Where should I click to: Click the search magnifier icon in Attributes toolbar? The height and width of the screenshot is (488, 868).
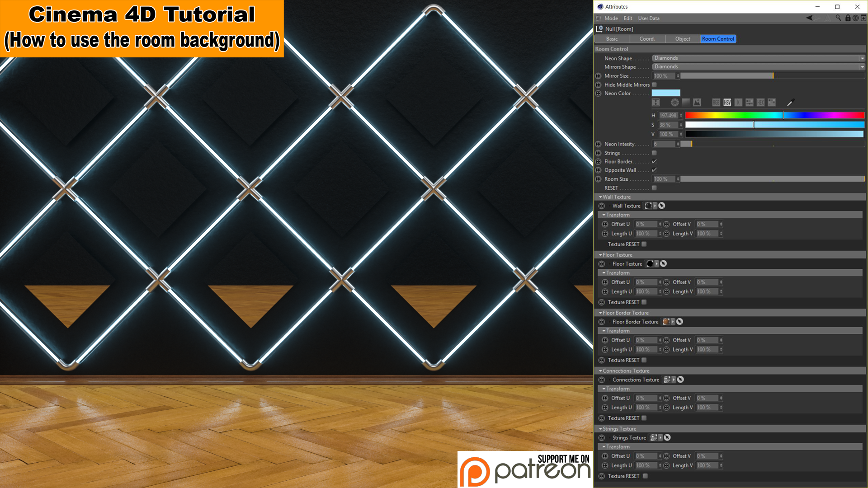[839, 18]
